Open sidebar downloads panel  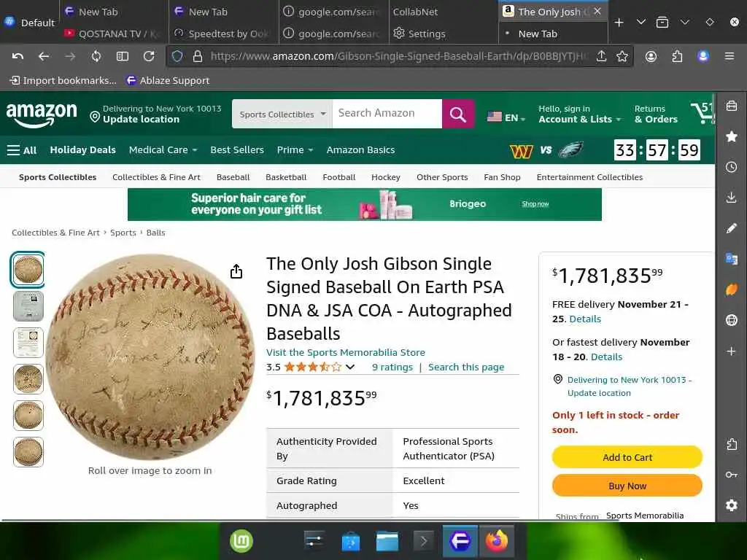(x=731, y=198)
